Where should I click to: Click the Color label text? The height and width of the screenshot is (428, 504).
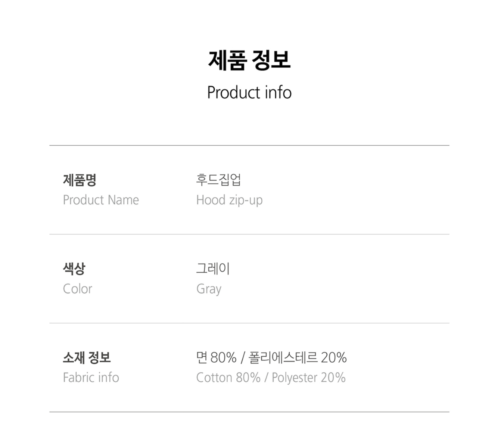coord(77,289)
